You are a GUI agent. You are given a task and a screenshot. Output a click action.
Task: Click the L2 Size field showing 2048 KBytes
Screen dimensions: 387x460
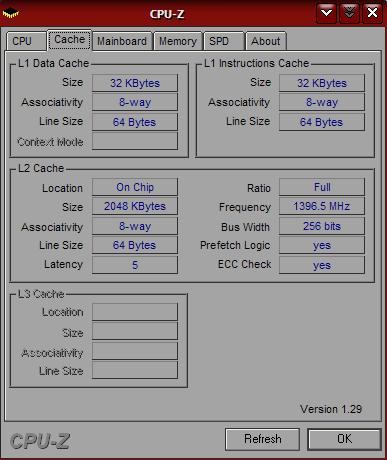[x=135, y=206]
